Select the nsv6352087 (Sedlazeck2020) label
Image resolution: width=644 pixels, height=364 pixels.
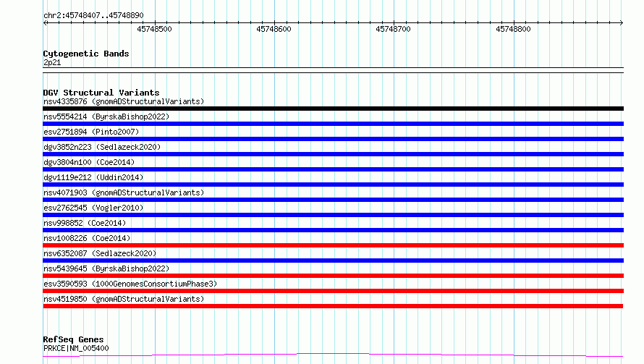[100, 253]
